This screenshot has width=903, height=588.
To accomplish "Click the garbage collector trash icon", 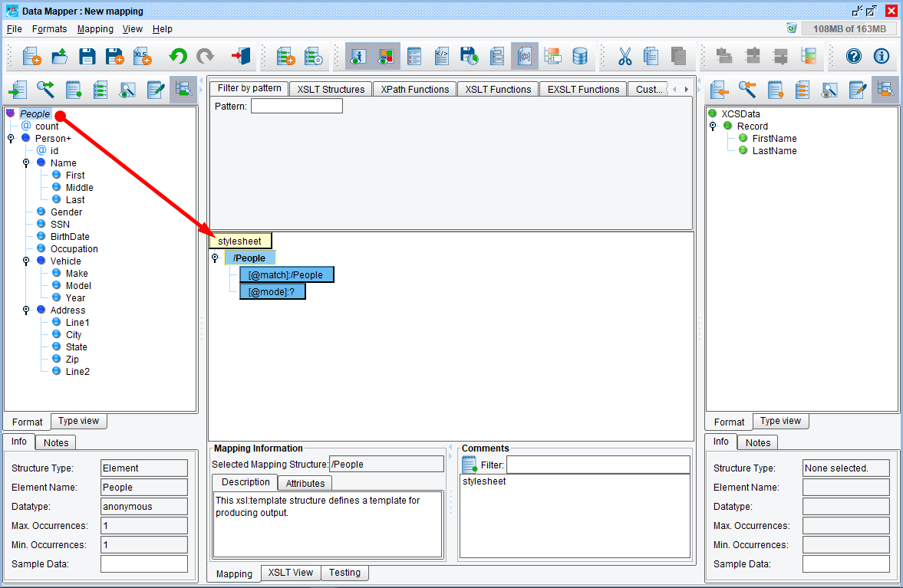I will point(792,28).
